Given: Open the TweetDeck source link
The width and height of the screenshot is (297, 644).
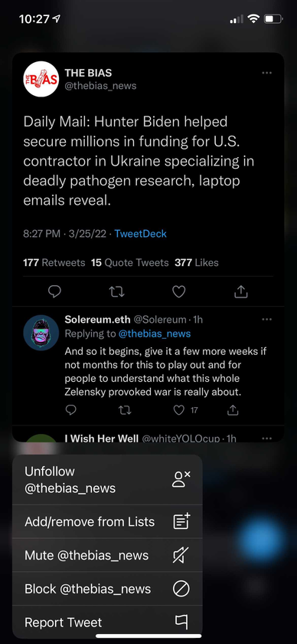Looking at the screenshot, I should point(140,234).
